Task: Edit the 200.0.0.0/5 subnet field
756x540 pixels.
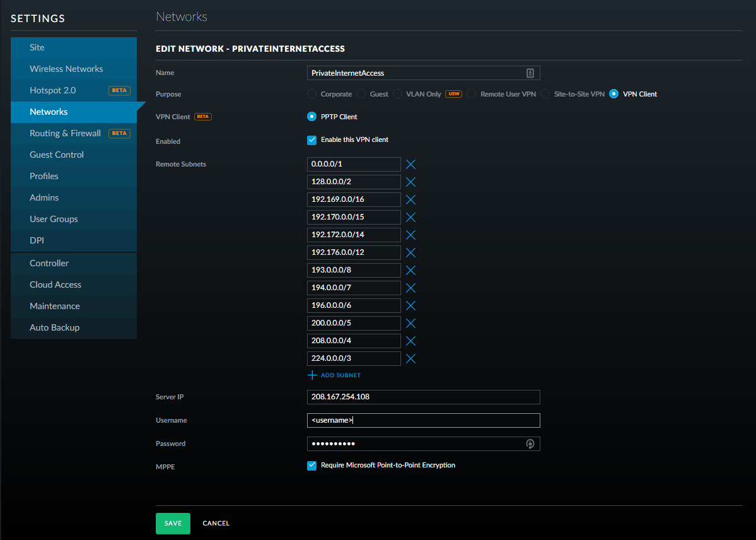Action: [354, 324]
